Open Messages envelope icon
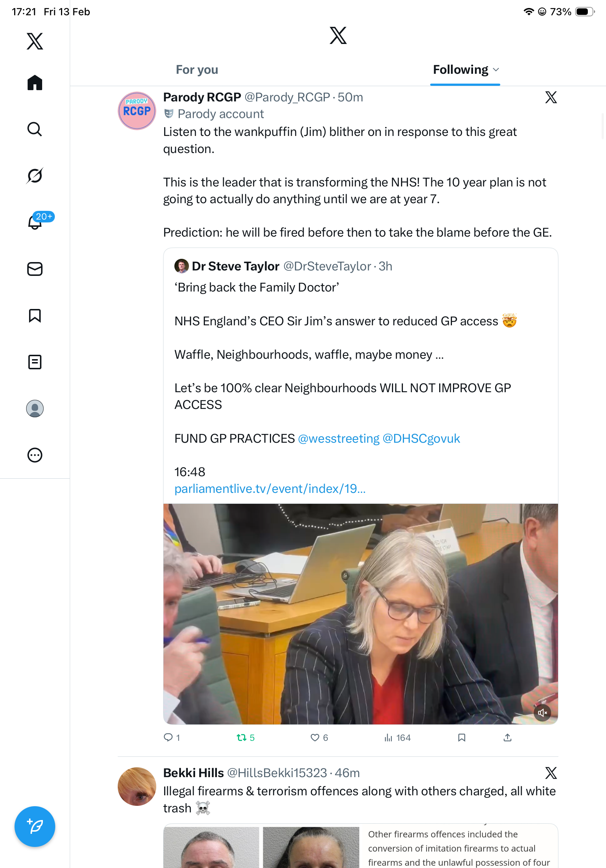This screenshot has height=868, width=606. click(35, 269)
